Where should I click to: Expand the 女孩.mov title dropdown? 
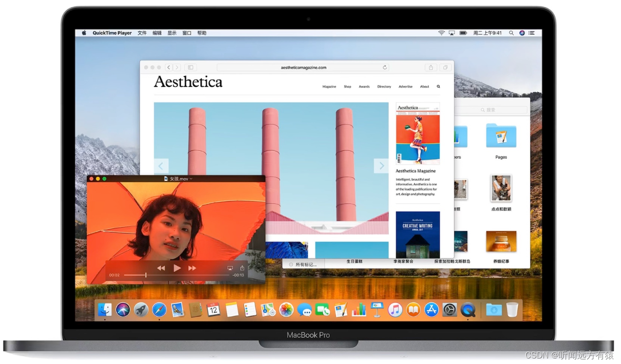tap(191, 179)
